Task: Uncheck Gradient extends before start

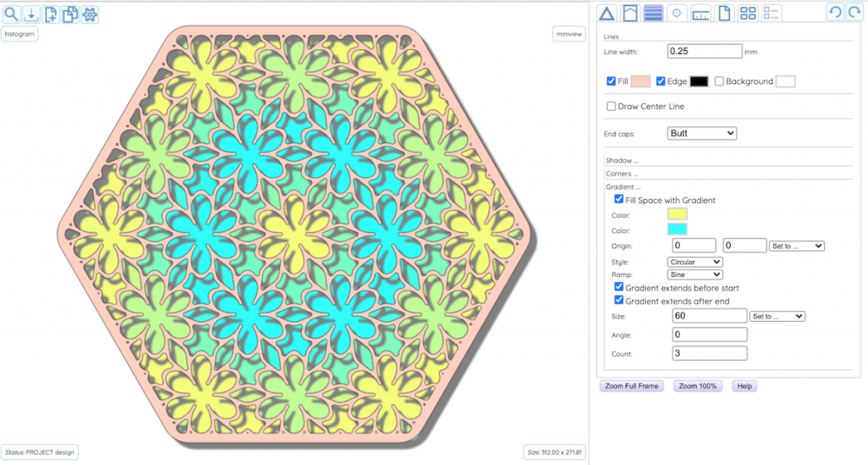Action: coord(619,287)
